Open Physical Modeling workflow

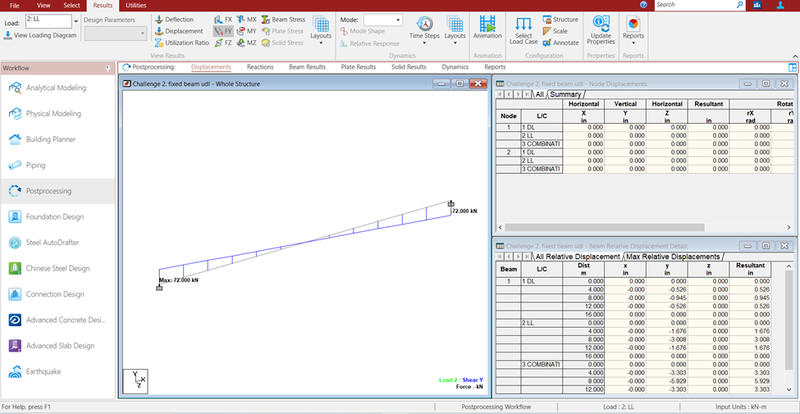(58, 113)
